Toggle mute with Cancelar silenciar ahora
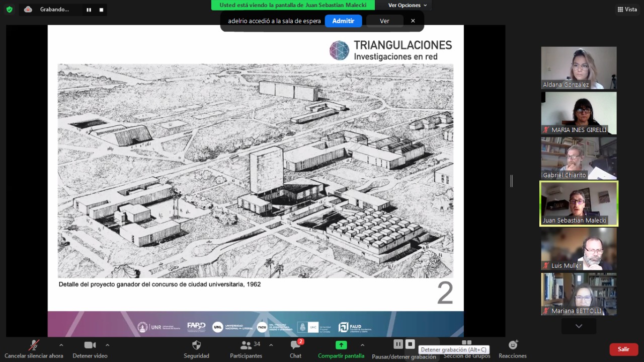The image size is (644, 362). [34, 345]
